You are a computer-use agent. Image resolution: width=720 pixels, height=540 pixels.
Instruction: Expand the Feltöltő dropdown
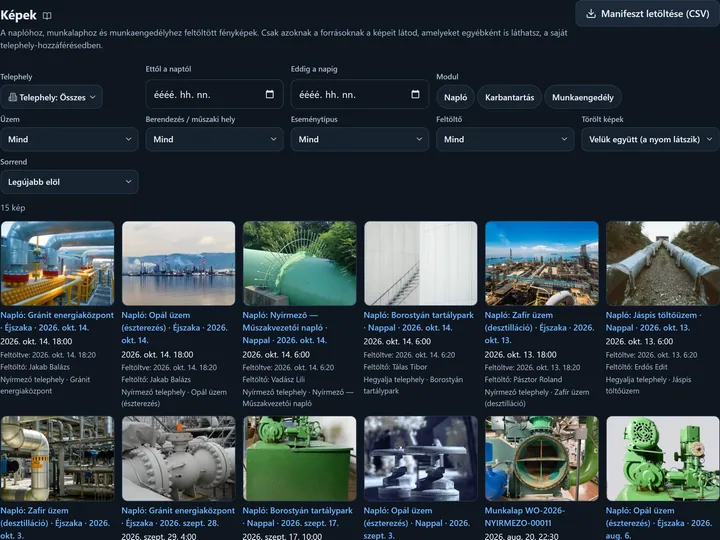(505, 139)
